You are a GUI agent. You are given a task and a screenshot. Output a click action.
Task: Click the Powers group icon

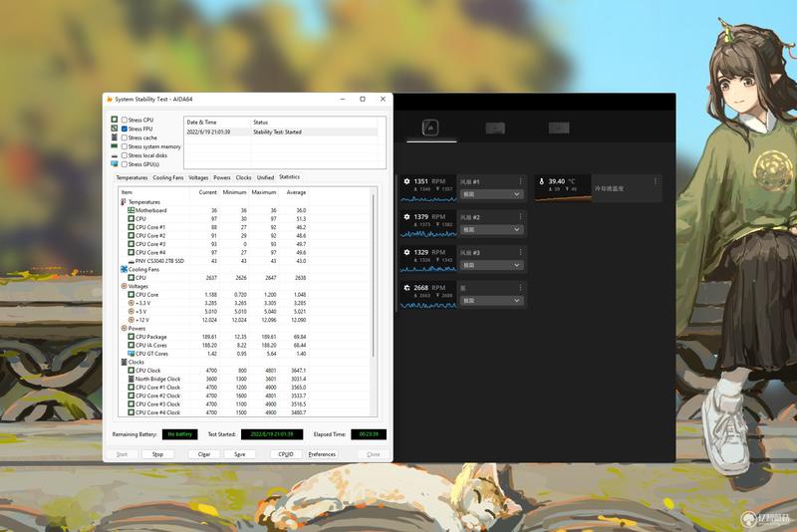tap(124, 328)
